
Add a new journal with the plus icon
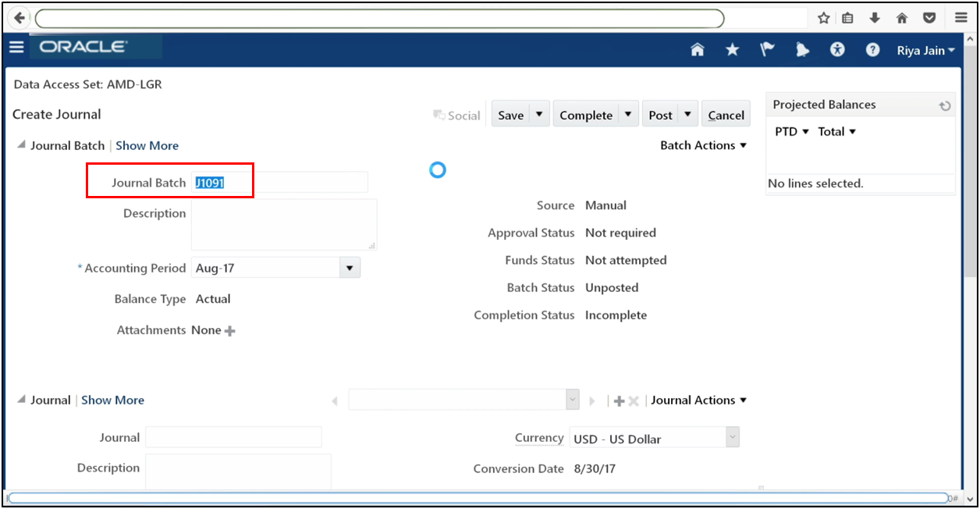click(x=618, y=400)
